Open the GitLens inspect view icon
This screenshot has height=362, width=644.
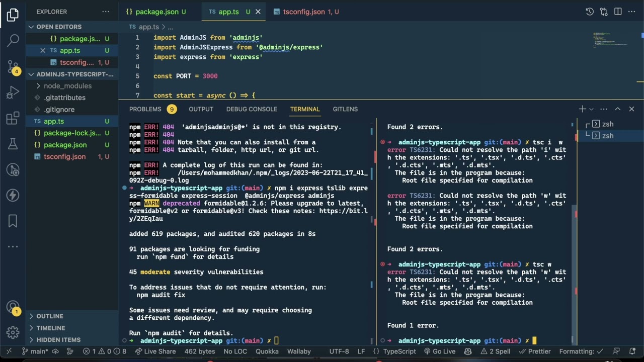click(x=13, y=170)
